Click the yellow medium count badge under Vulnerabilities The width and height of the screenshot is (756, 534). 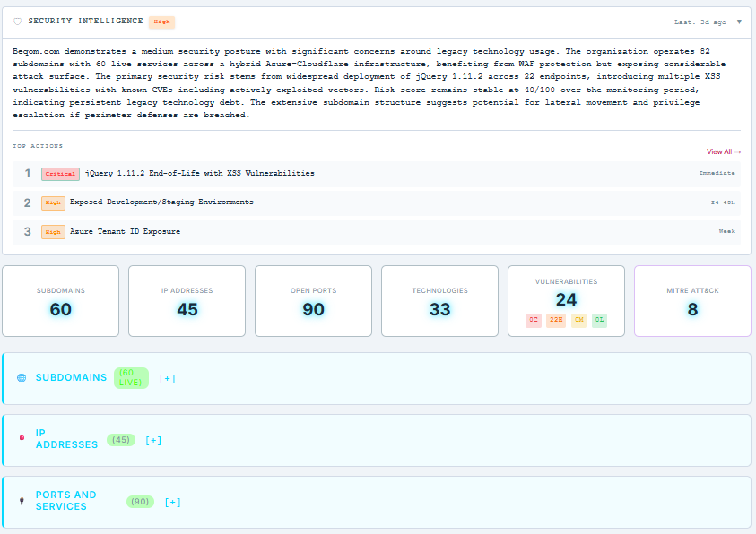click(578, 321)
